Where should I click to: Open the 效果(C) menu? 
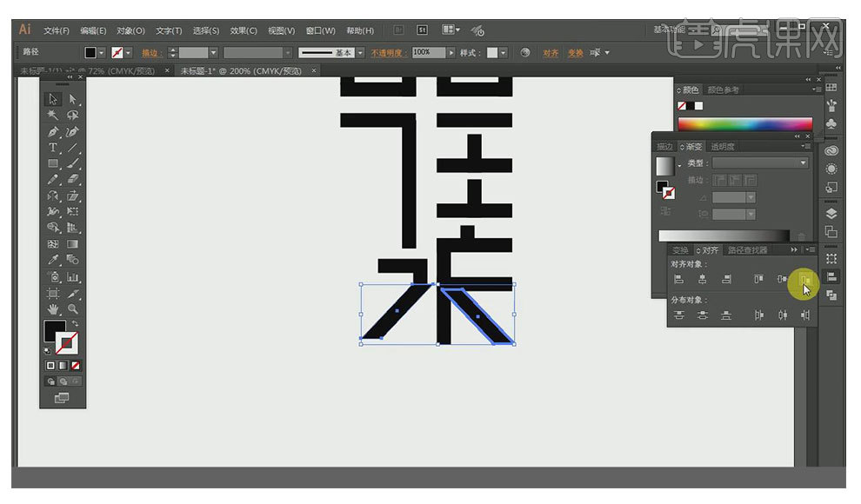click(243, 30)
